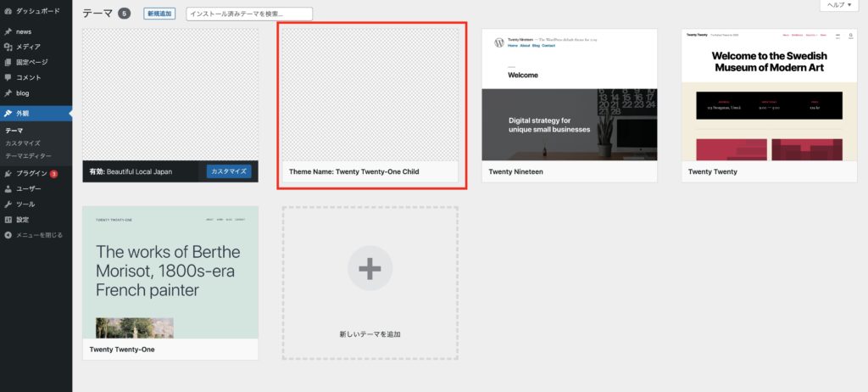Open the ツール menu item
868x392 pixels.
pyautogui.click(x=36, y=204)
